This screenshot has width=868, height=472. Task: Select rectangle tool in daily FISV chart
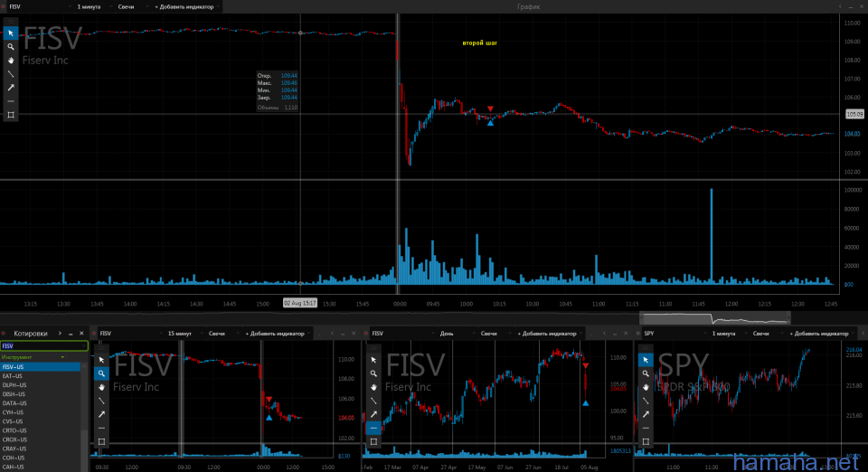373,441
